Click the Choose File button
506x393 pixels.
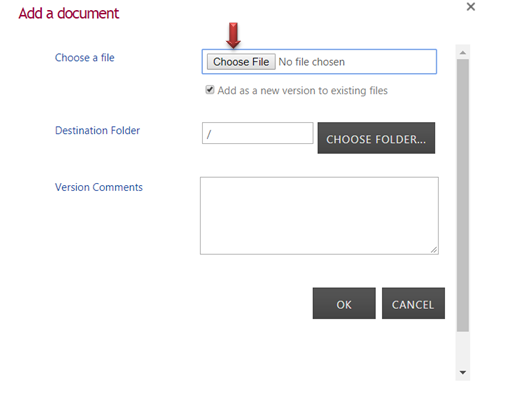pos(241,62)
